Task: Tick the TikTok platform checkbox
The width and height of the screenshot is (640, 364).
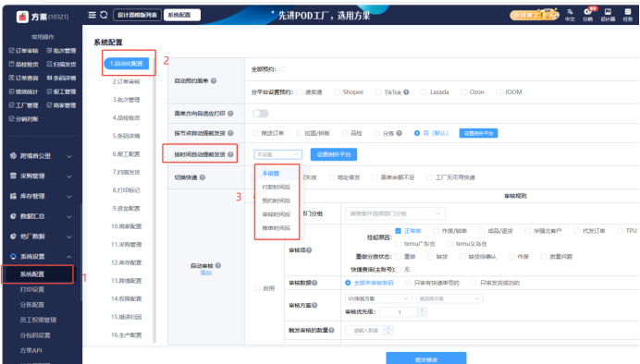Action: click(378, 92)
